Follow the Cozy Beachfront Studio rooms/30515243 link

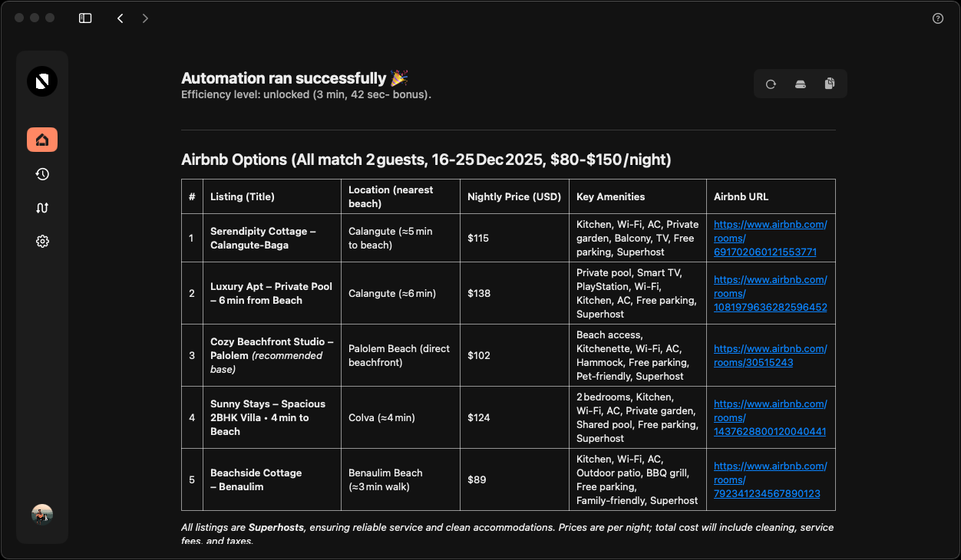(770, 355)
